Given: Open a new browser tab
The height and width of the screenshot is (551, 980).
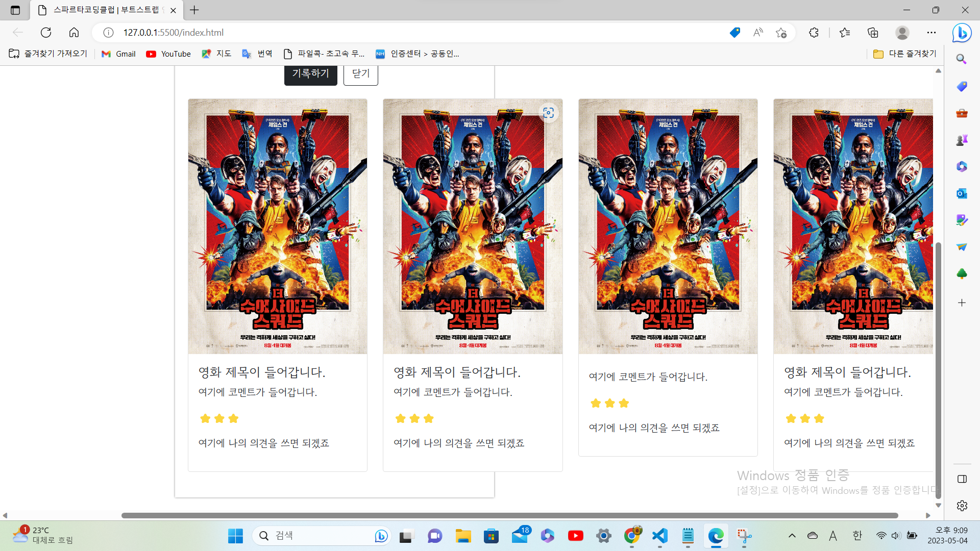Looking at the screenshot, I should 194,10.
